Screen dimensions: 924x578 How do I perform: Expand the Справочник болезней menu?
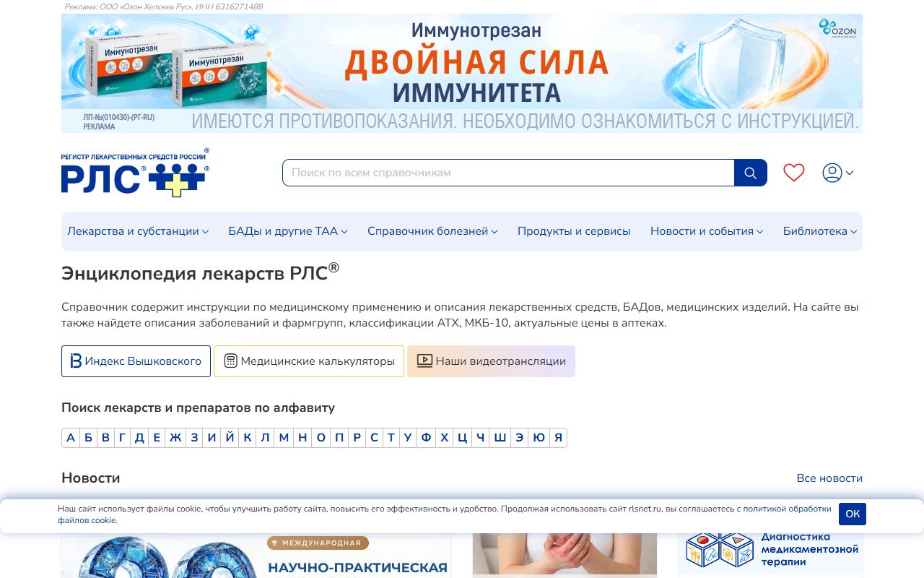(432, 231)
